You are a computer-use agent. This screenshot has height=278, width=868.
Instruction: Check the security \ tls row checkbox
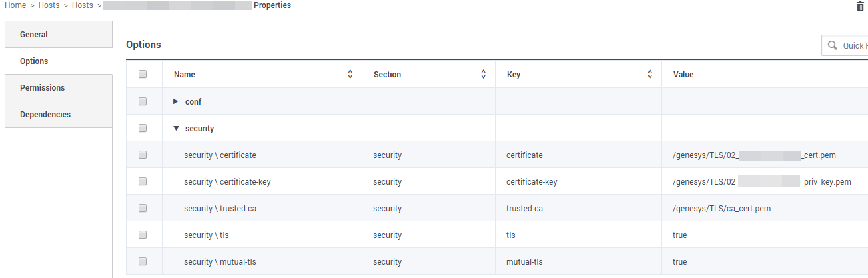tap(143, 235)
